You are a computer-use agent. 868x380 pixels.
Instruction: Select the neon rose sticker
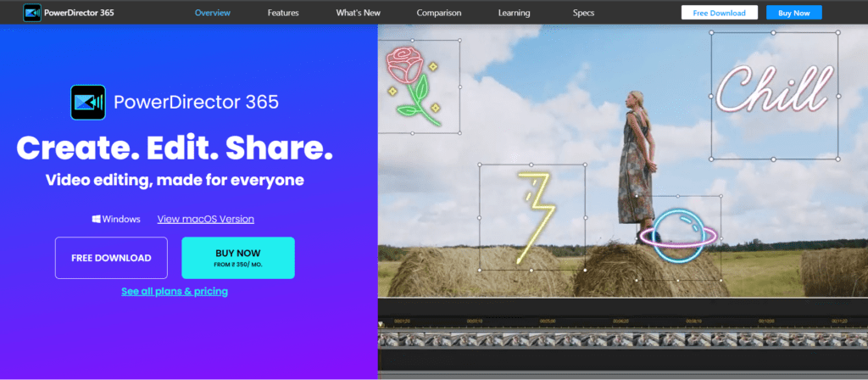click(x=415, y=87)
